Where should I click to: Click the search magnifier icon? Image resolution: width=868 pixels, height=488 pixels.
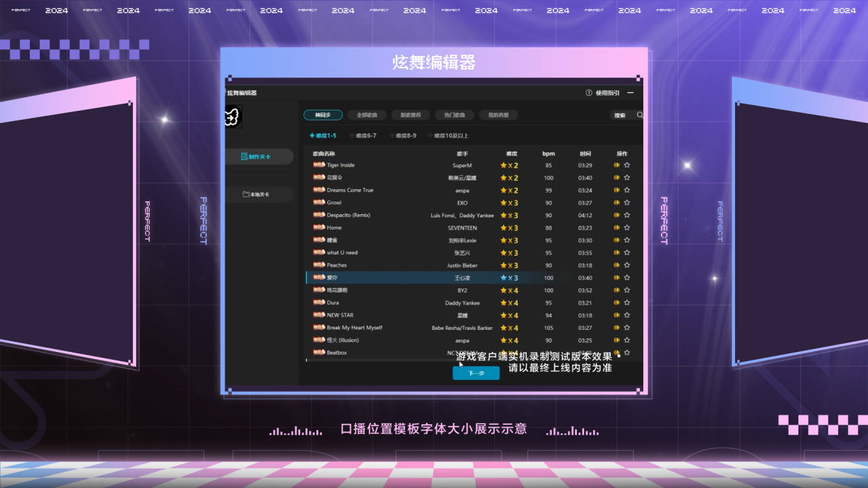(639, 114)
